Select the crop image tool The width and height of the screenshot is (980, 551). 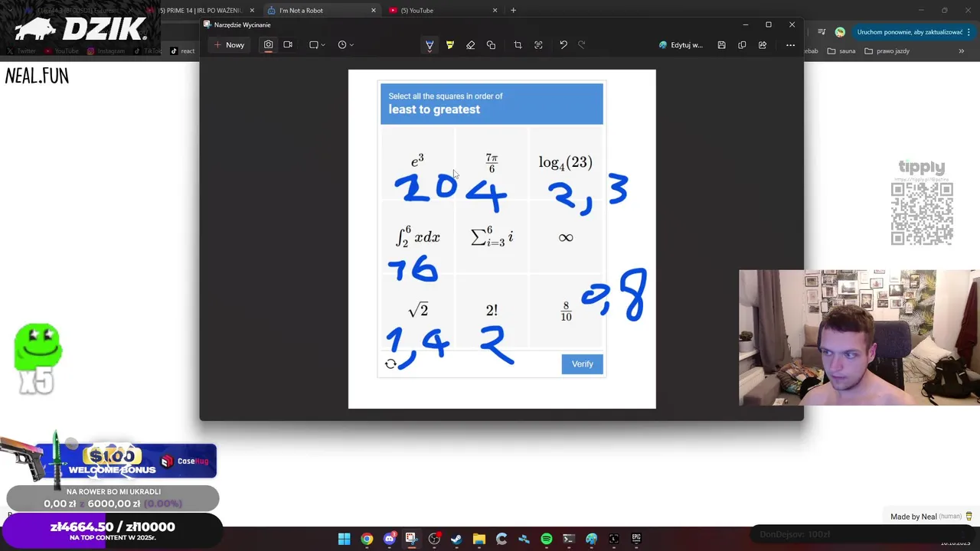coord(518,45)
